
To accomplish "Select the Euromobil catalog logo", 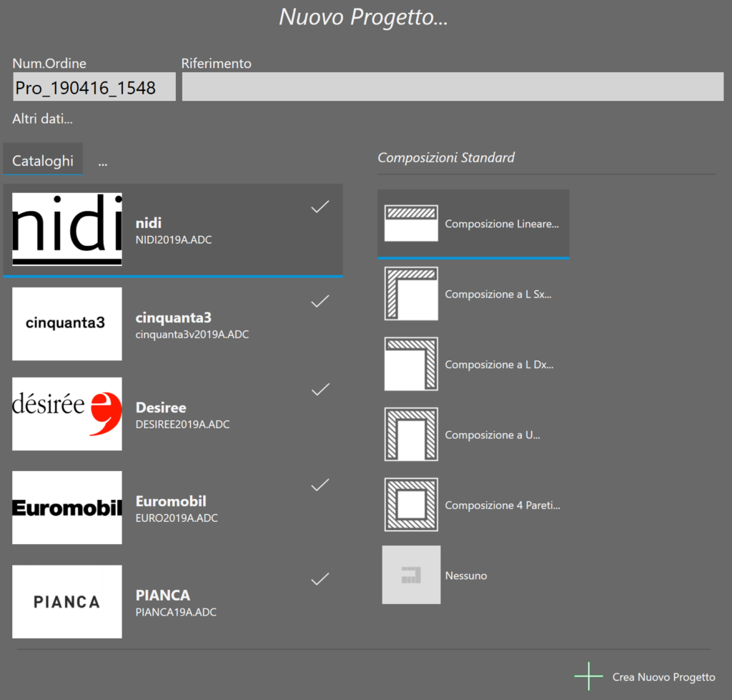I will (66, 508).
